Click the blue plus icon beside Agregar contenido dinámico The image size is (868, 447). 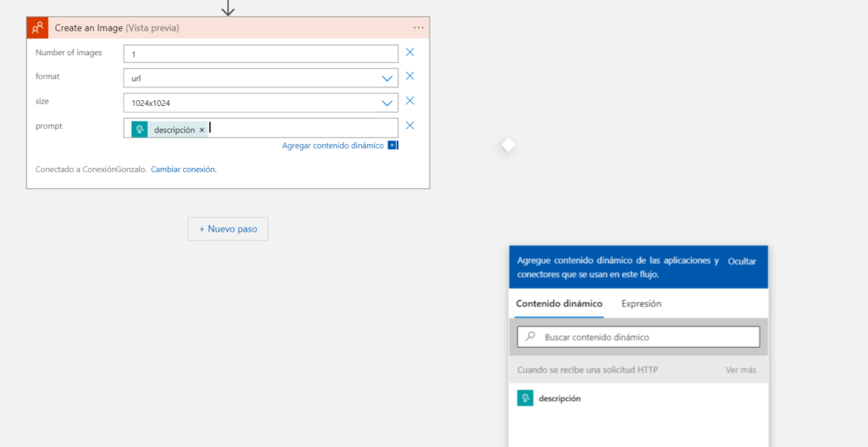tap(392, 145)
